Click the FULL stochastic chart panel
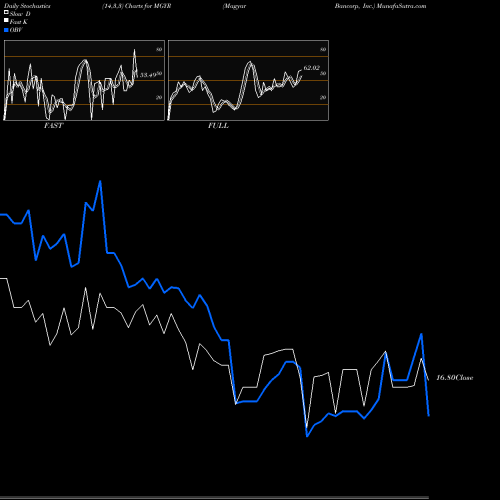 (x=248, y=80)
